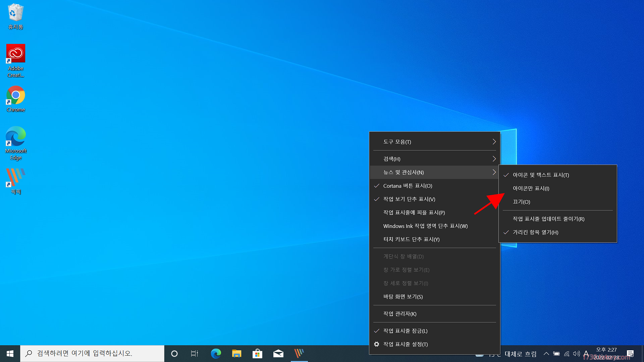
Task: Click the Cortana circle button on taskbar
Action: (x=174, y=354)
